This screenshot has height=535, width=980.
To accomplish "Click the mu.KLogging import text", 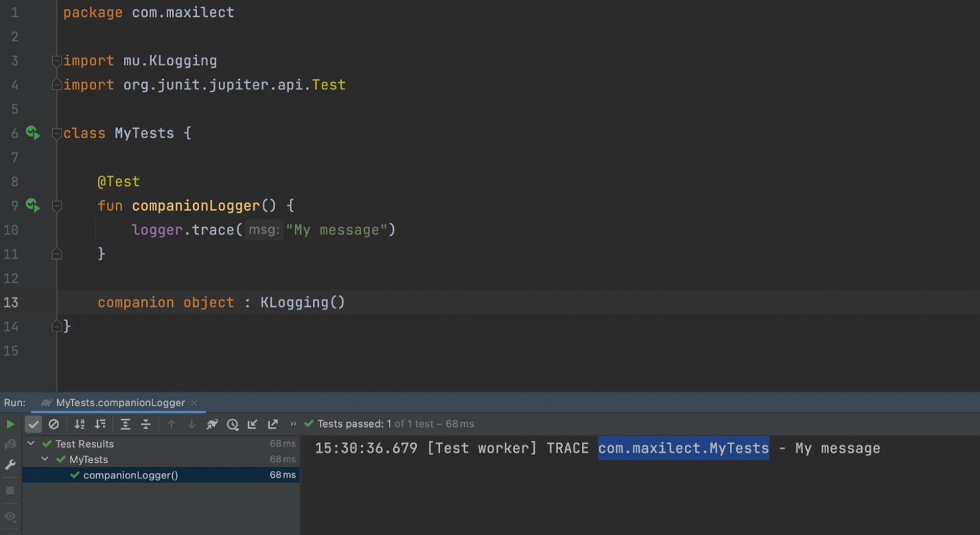I will [x=170, y=61].
